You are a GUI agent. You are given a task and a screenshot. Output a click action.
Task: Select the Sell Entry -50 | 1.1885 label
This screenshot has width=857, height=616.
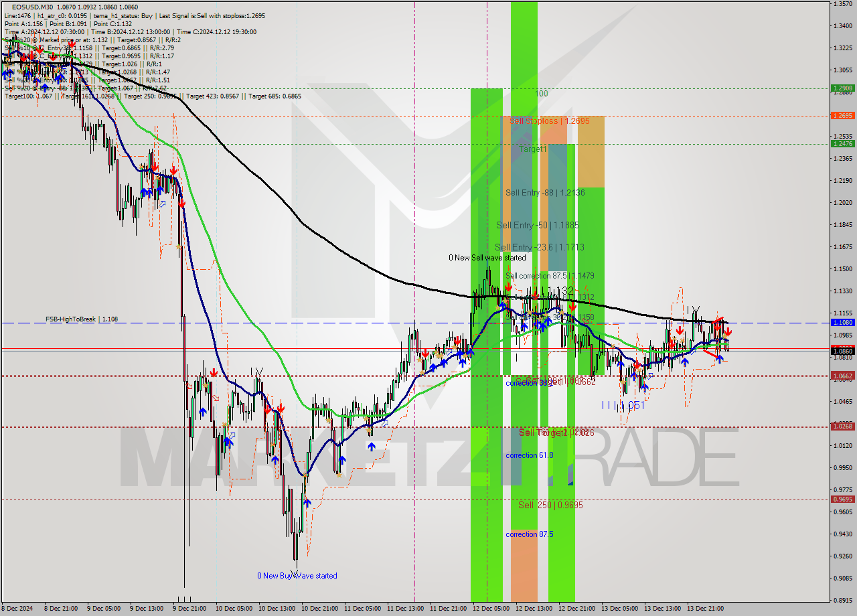538,226
